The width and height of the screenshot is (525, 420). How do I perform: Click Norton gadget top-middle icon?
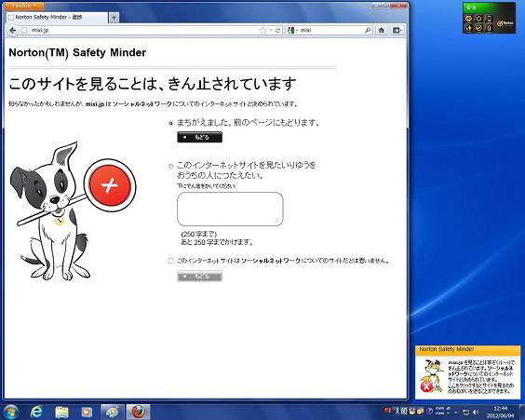pos(479,19)
